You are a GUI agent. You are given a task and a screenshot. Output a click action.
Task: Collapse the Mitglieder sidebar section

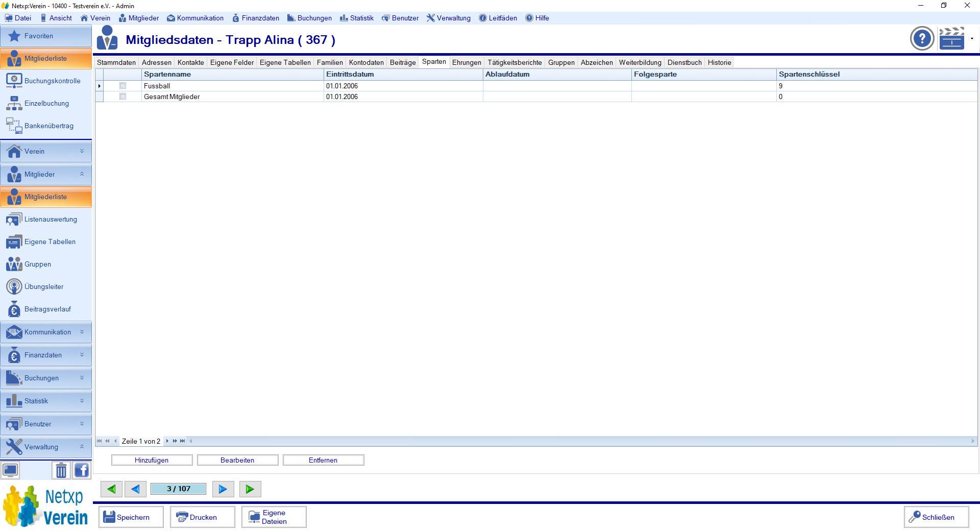(x=46, y=175)
